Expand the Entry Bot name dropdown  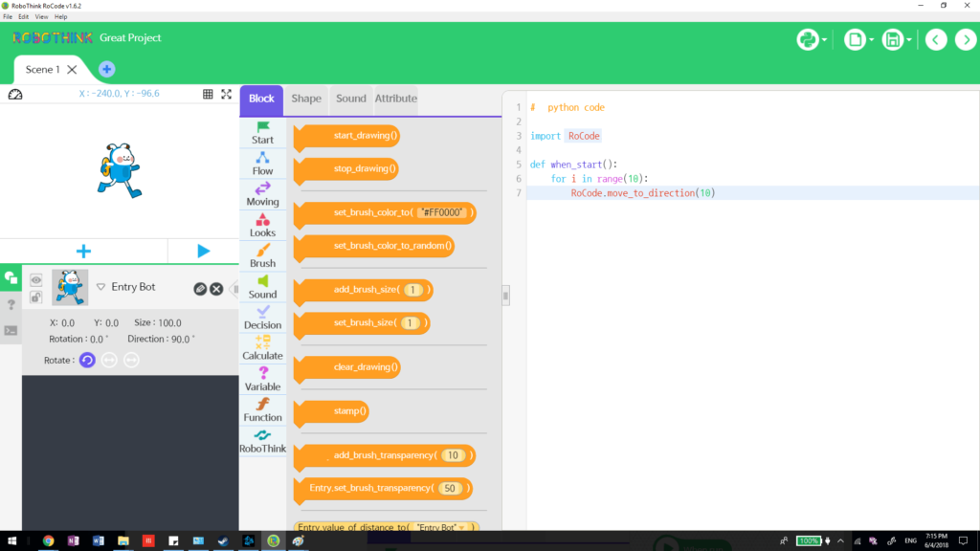click(102, 286)
